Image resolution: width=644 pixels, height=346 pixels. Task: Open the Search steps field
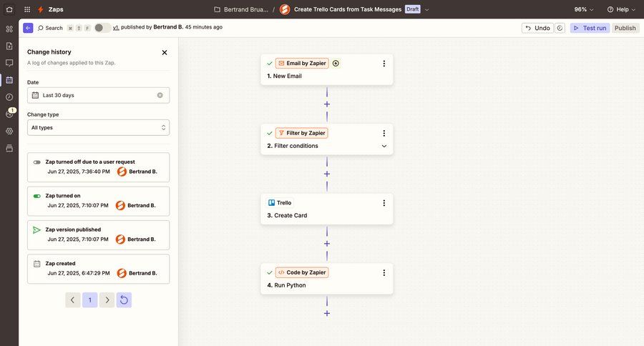pos(50,28)
